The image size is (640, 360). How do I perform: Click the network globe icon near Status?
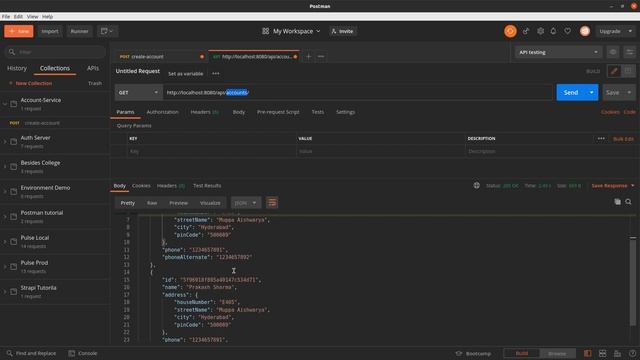click(x=476, y=185)
